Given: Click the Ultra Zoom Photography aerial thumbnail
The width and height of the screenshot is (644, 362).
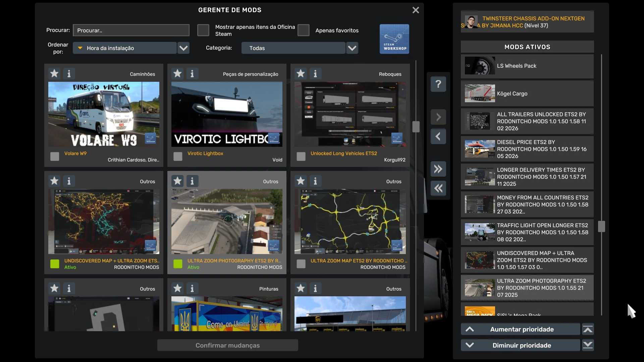Looking at the screenshot, I should [x=227, y=222].
